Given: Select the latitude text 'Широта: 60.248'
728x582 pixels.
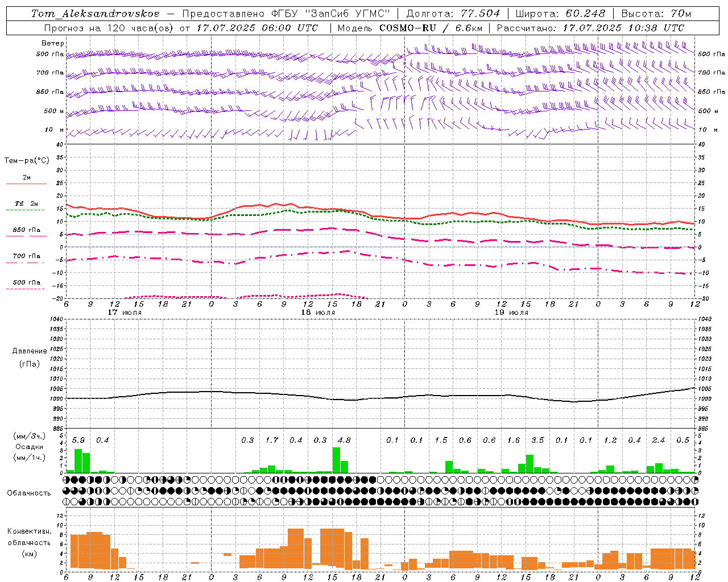Looking at the screenshot, I should pos(561,14).
